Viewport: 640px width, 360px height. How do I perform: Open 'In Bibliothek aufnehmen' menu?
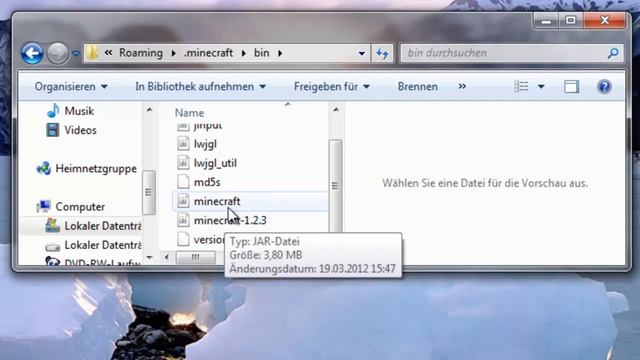[200, 87]
